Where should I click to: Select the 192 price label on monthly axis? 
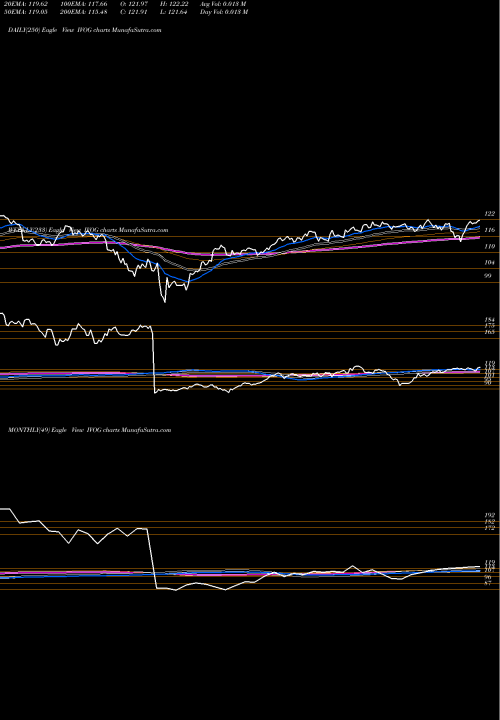point(490,515)
